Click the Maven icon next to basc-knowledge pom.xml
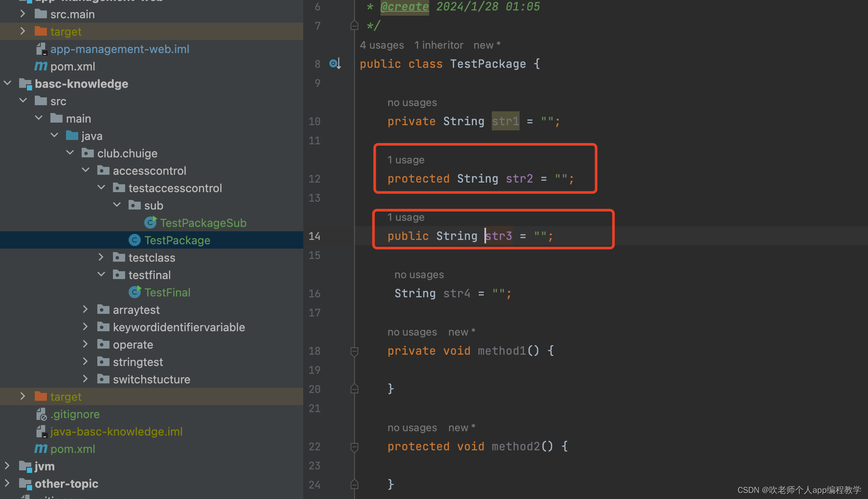 [40, 449]
